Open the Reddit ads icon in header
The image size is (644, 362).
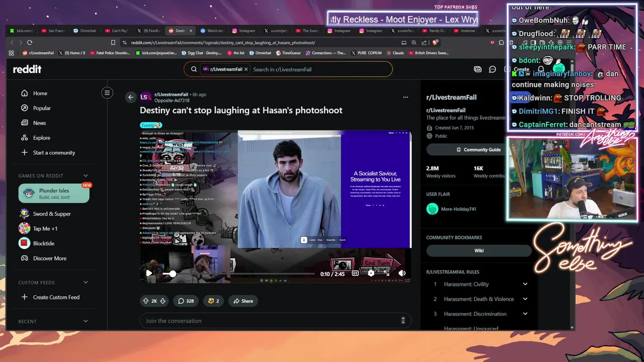(x=477, y=69)
